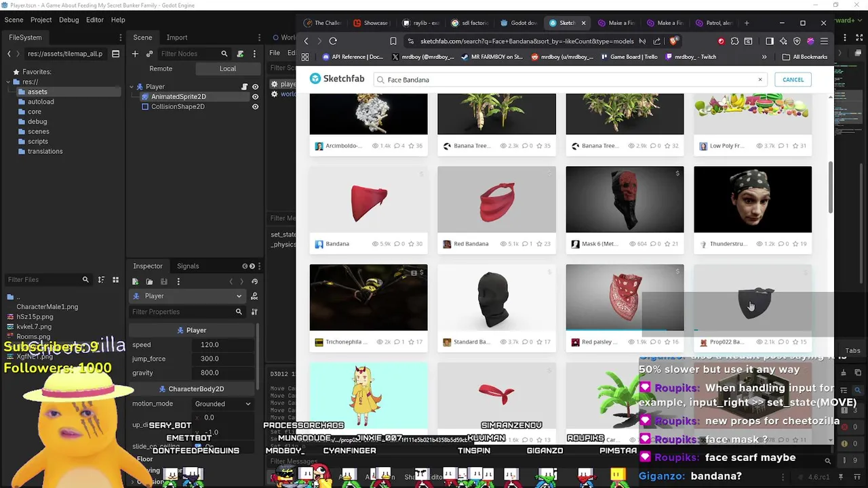Load resource icon in Inspector toolbar
Image resolution: width=868 pixels, height=488 pixels.
149,281
